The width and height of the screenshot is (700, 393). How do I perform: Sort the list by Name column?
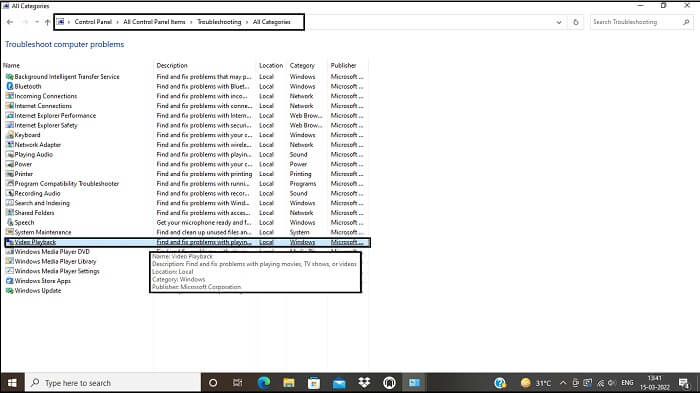tap(11, 65)
